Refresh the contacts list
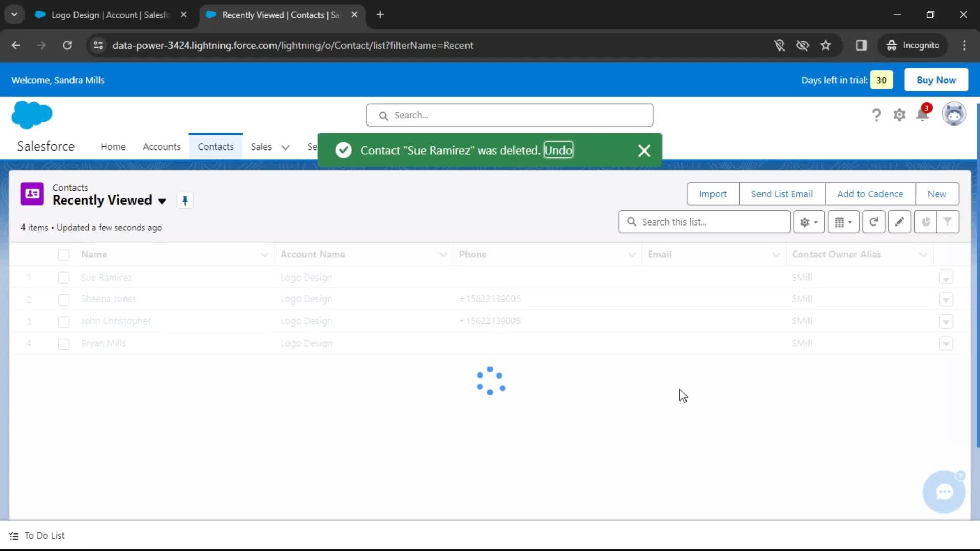Screen dimensions: 980x551 coord(873,222)
